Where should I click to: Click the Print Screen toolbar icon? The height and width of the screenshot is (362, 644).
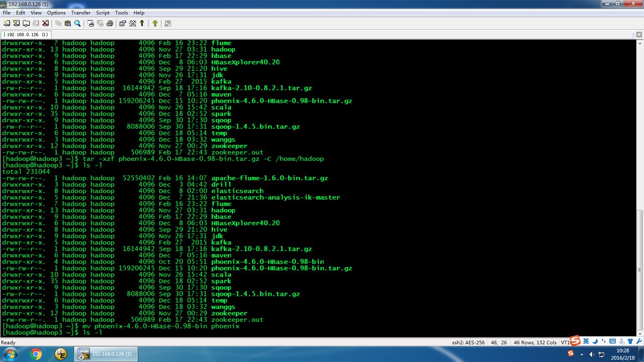pos(91,23)
